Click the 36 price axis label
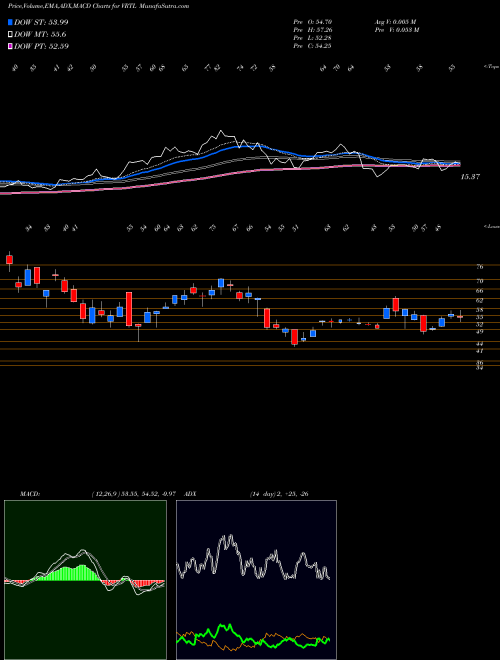This screenshot has width=500, height=660. 480,363
